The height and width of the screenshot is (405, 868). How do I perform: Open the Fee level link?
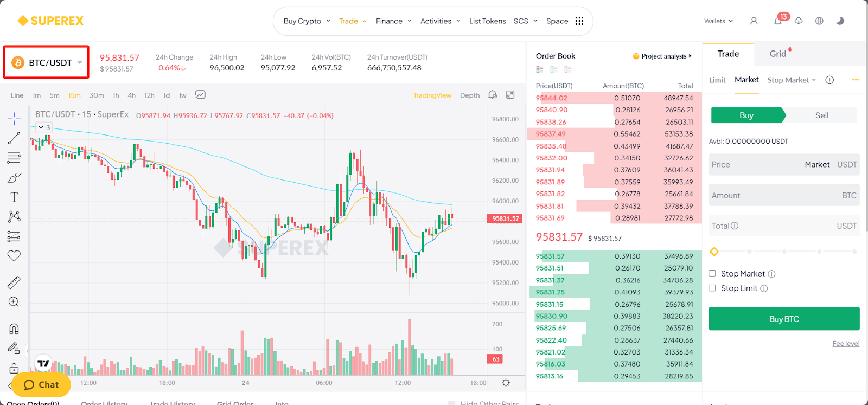click(846, 344)
